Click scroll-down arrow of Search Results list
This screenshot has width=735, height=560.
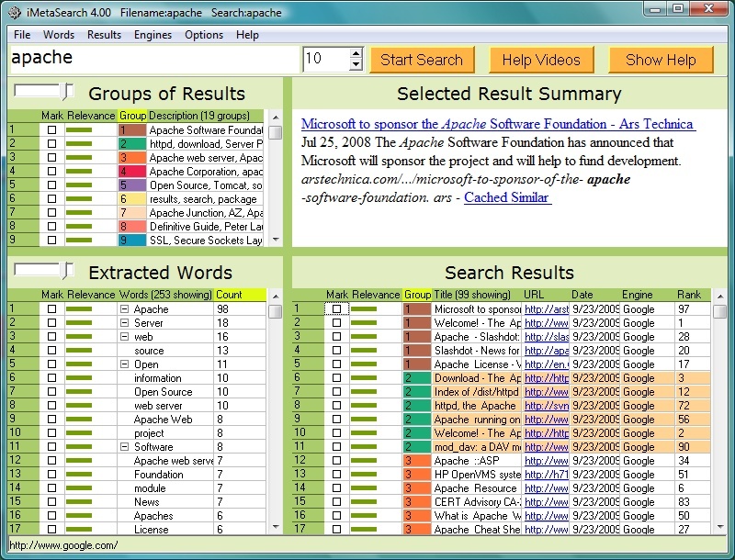pyautogui.click(x=720, y=527)
